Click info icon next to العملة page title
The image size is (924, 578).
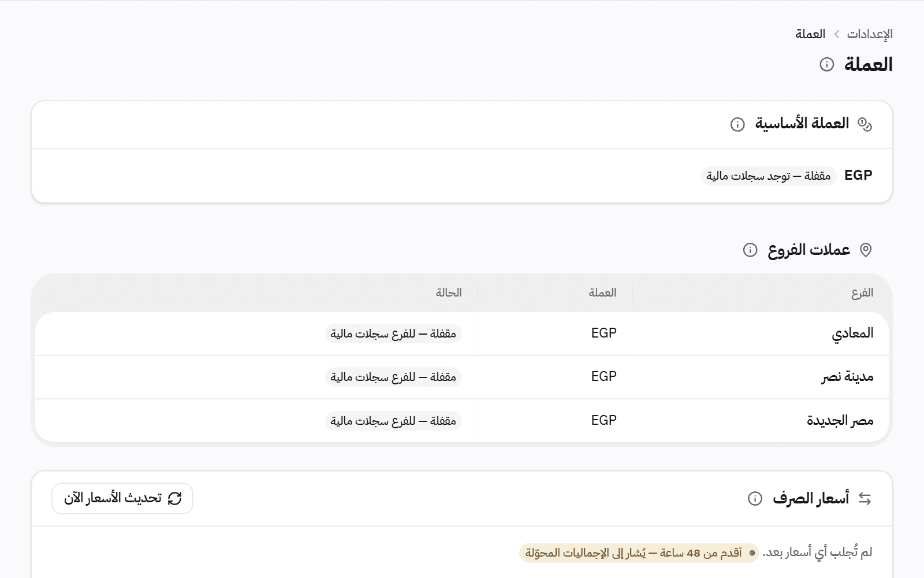point(827,64)
